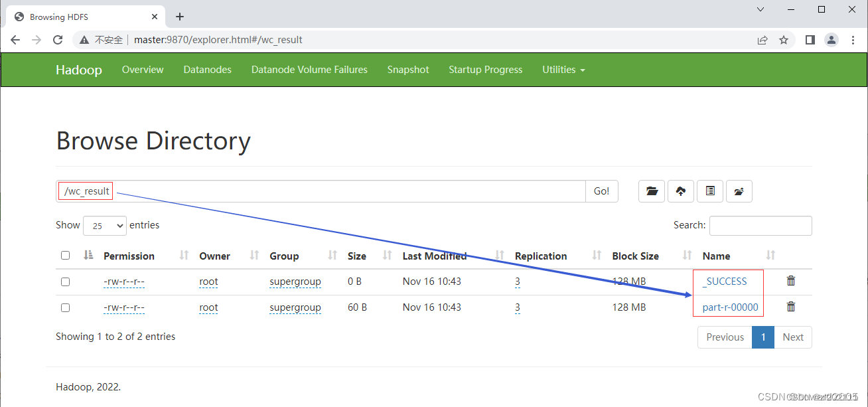This screenshot has height=407, width=868.
Task: Sort the table by the Size column
Action: pyautogui.click(x=357, y=256)
